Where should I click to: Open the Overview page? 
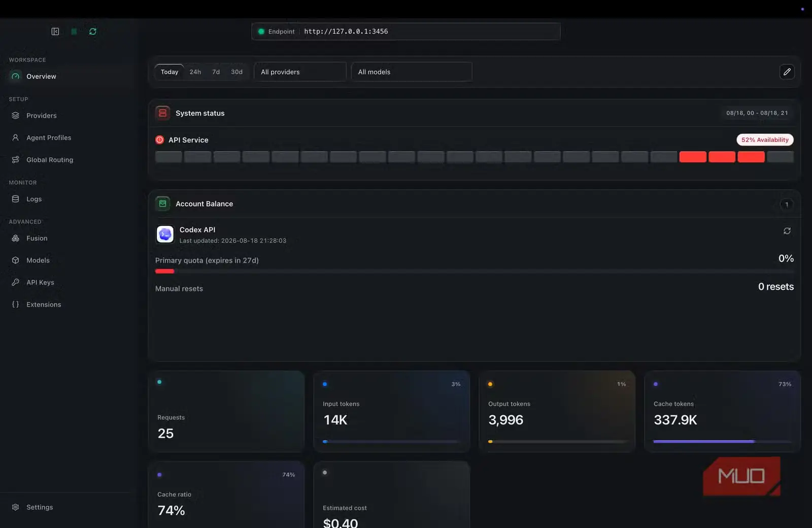click(x=69, y=76)
